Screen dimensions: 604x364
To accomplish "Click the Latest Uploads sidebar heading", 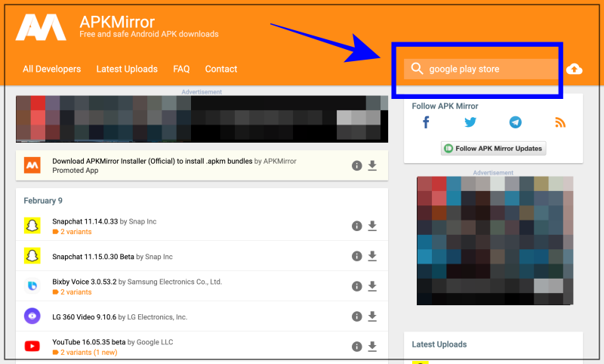I will point(439,344).
